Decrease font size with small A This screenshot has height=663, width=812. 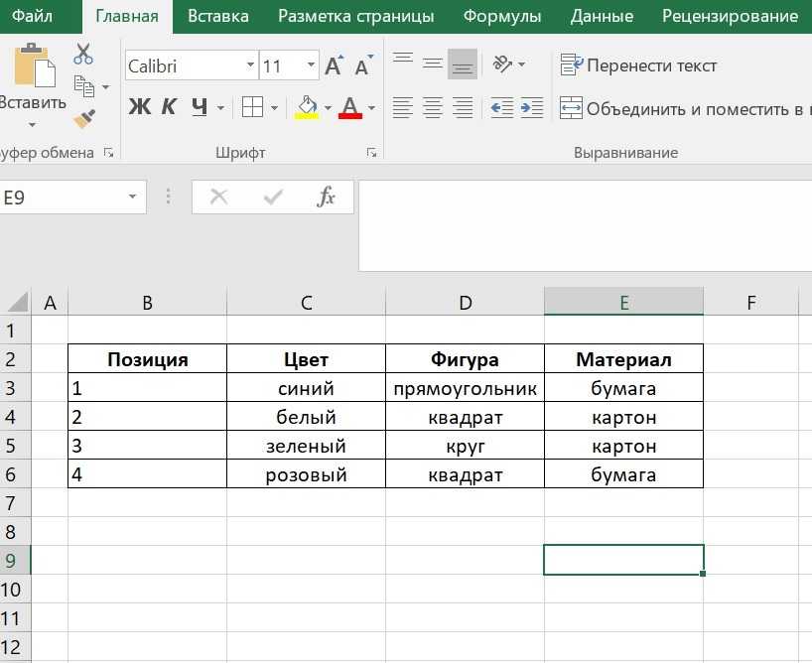364,66
